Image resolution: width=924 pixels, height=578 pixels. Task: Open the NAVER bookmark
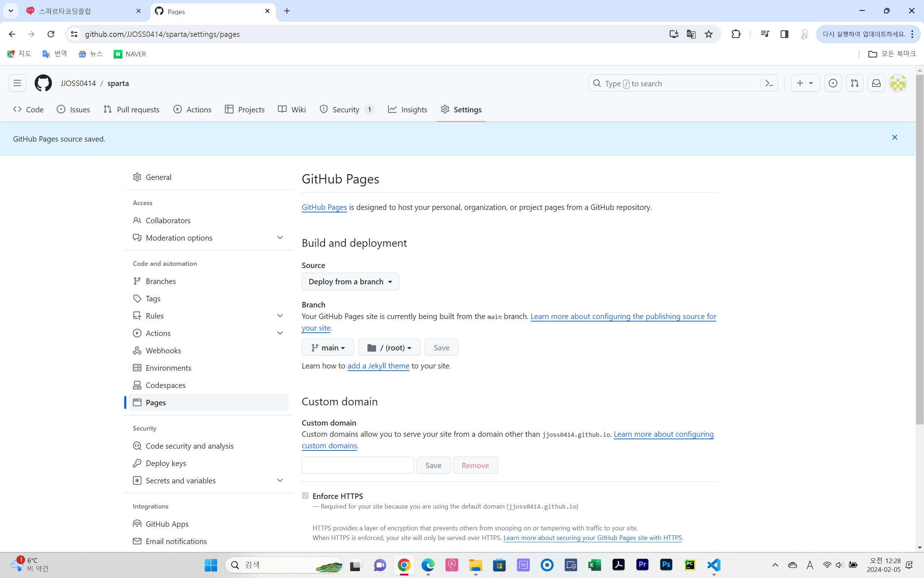pyautogui.click(x=130, y=54)
